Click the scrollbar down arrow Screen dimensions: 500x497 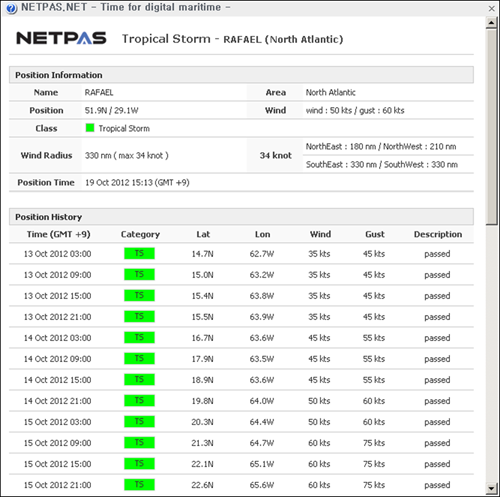pyautogui.click(x=491, y=489)
